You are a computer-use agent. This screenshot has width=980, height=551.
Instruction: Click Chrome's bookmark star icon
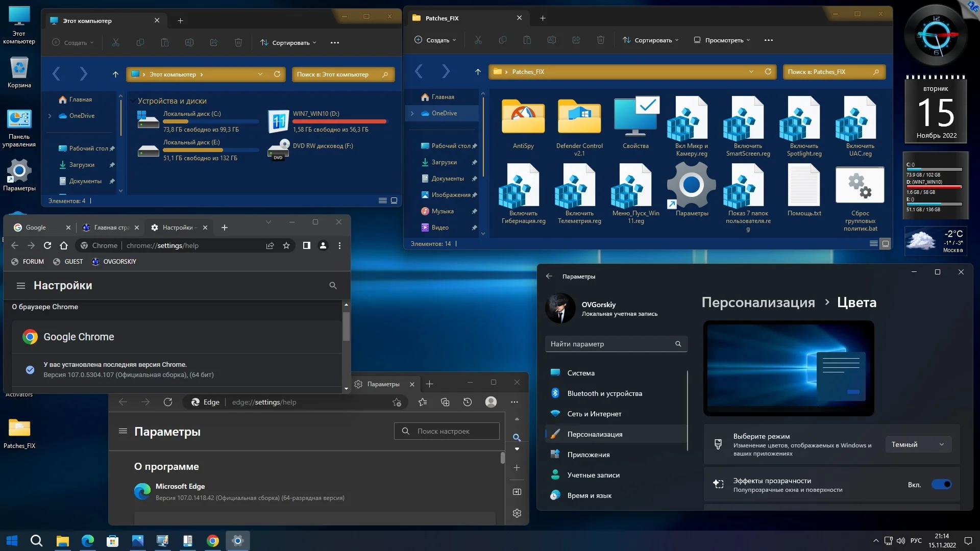(x=286, y=245)
